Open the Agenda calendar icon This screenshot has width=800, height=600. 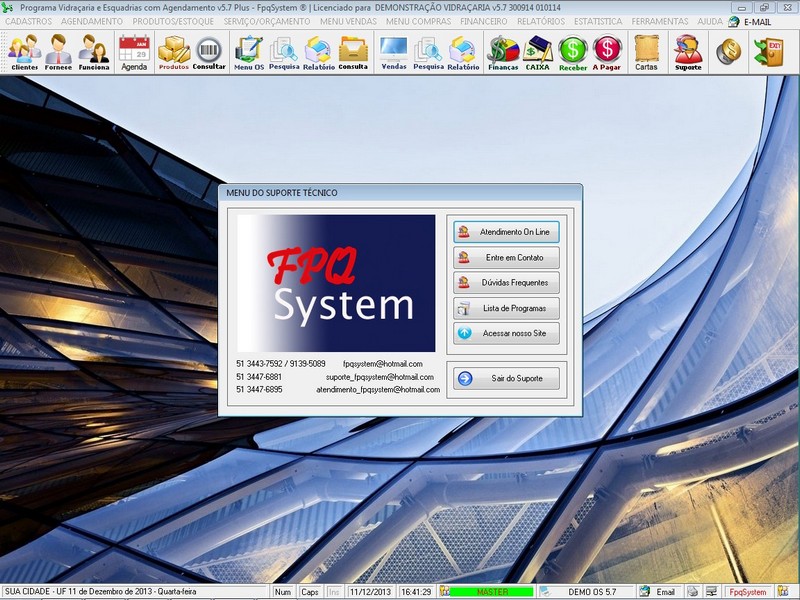click(x=134, y=52)
